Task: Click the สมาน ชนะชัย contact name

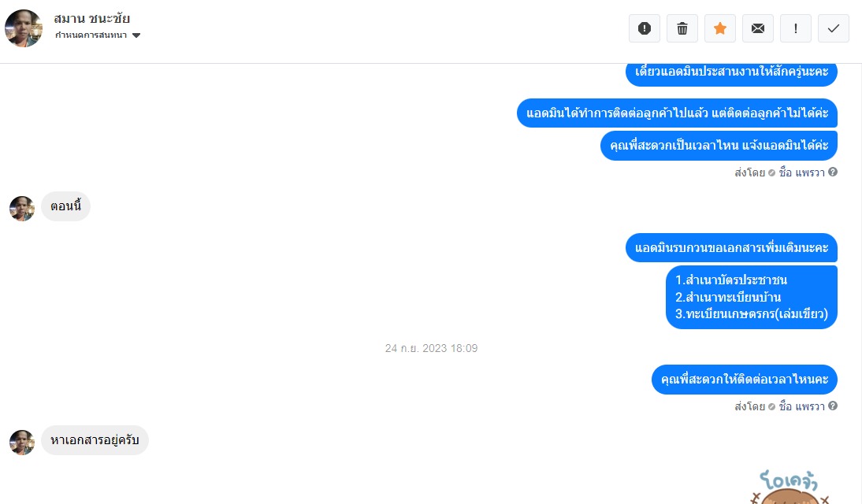Action: point(92,19)
